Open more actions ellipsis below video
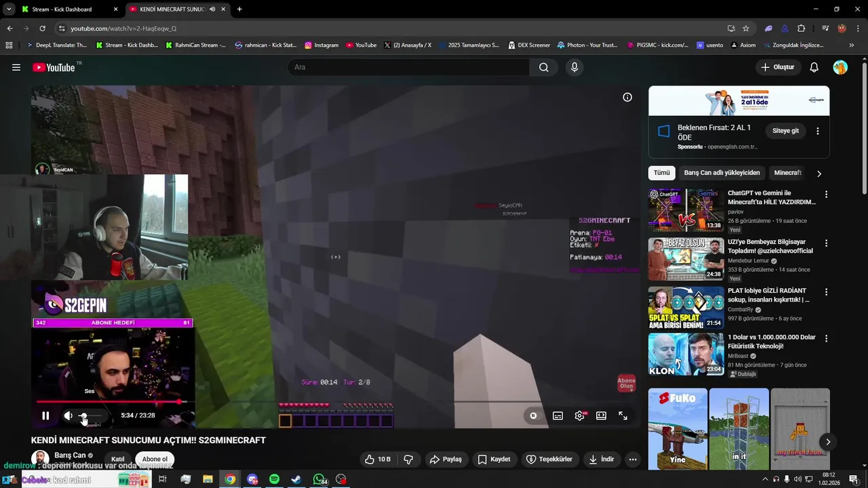This screenshot has width=868, height=488. coord(633,459)
